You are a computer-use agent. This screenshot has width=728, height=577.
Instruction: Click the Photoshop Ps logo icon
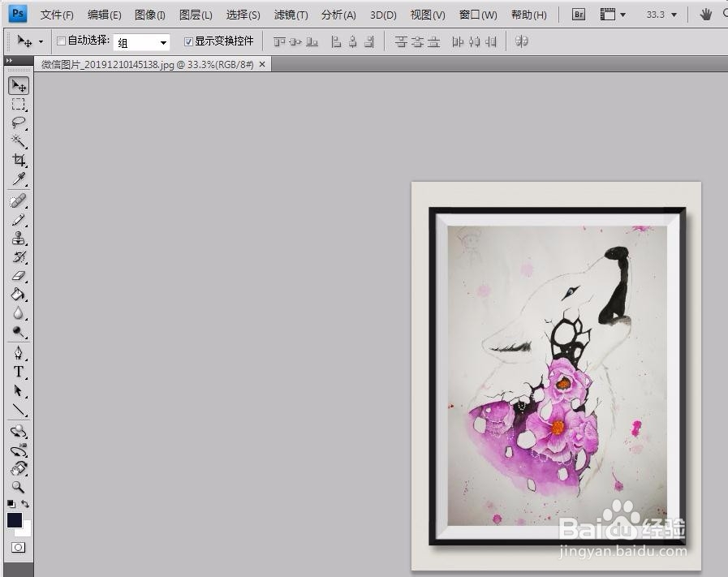click(x=18, y=13)
